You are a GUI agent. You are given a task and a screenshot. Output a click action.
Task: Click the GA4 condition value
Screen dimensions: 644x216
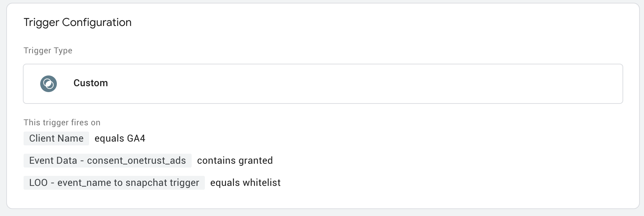[136, 138]
